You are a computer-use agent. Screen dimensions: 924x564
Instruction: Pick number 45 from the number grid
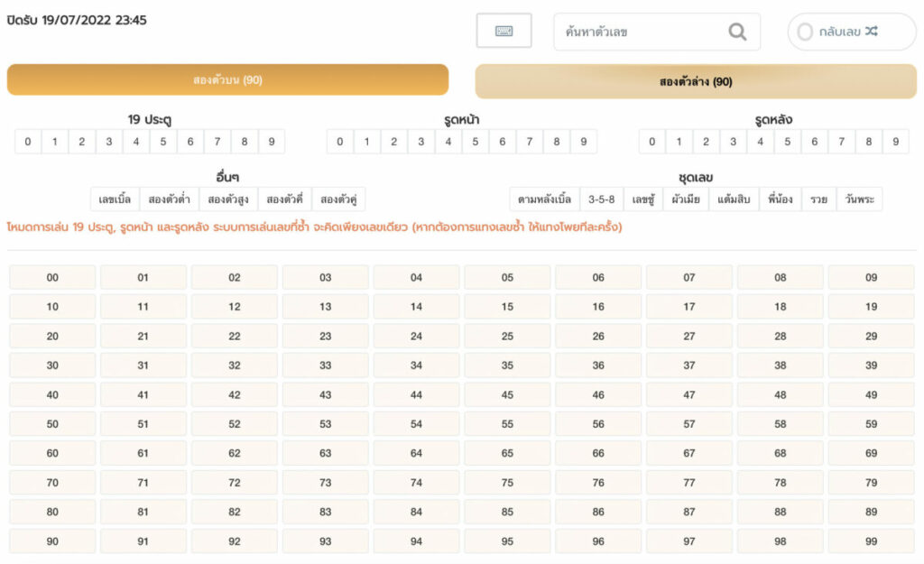tap(507, 395)
